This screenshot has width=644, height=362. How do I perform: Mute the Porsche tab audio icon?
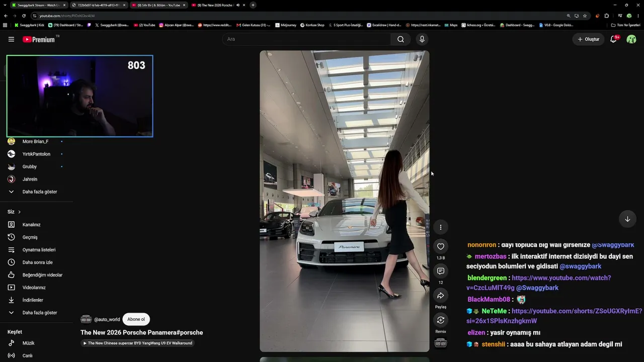238,5
